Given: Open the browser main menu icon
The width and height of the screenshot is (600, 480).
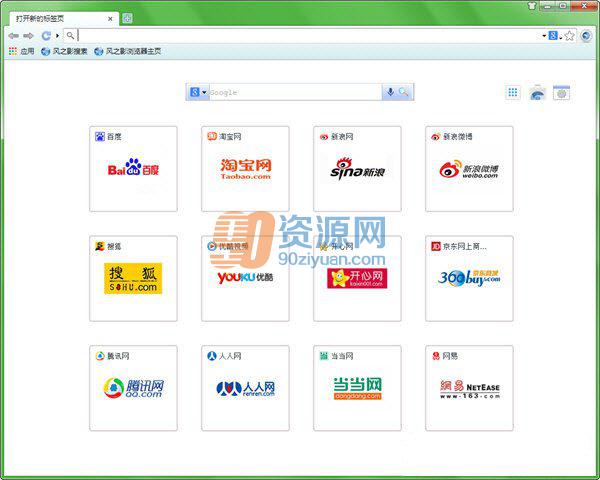Looking at the screenshot, I should tap(586, 36).
